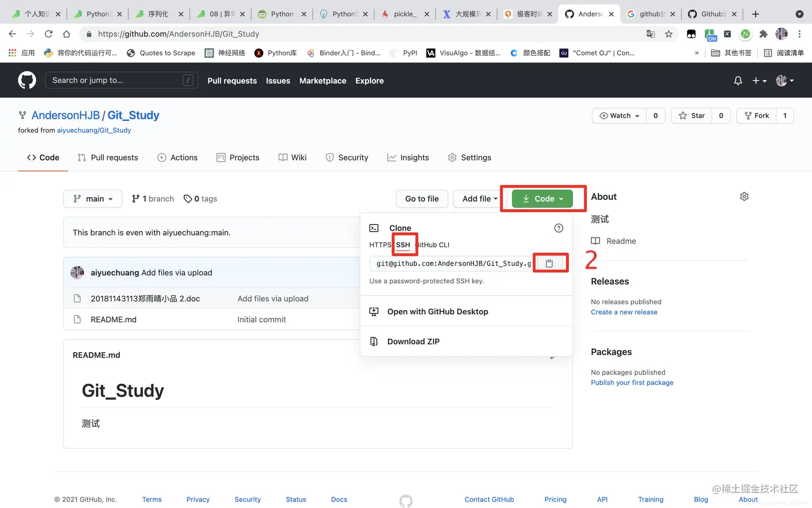
Task: Open the Actions repository tab
Action: [x=178, y=158]
